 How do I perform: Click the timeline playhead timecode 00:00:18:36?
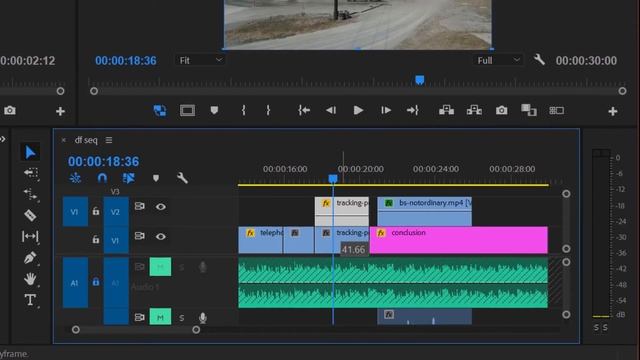(104, 162)
